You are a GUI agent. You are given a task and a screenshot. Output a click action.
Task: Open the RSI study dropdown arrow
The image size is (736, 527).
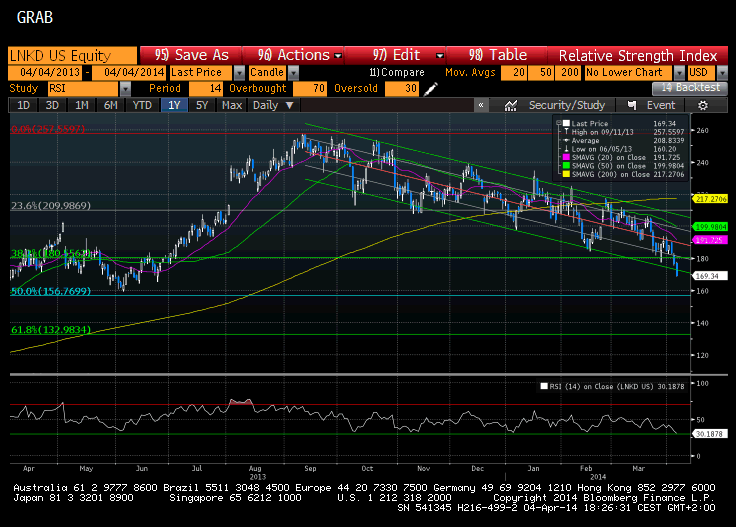(125, 89)
